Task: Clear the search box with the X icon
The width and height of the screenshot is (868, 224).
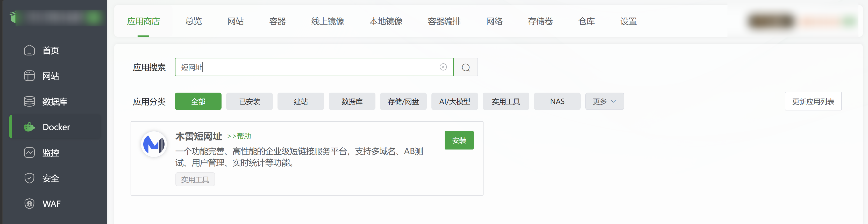Action: click(443, 67)
